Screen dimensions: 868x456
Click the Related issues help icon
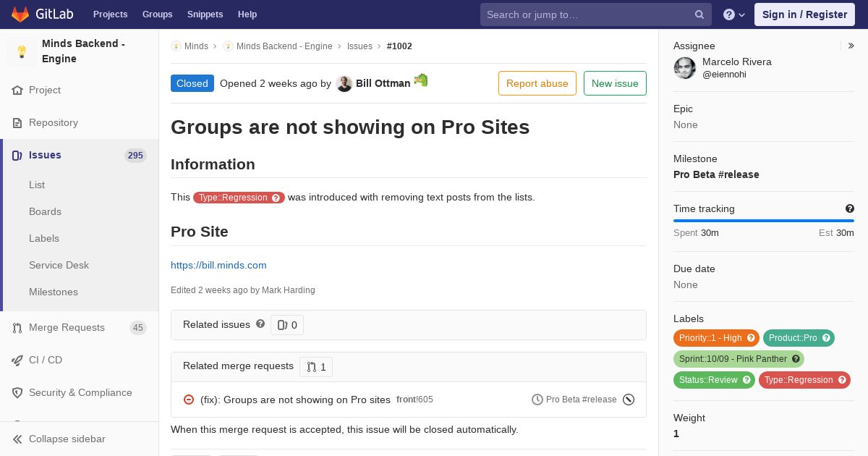tap(260, 324)
